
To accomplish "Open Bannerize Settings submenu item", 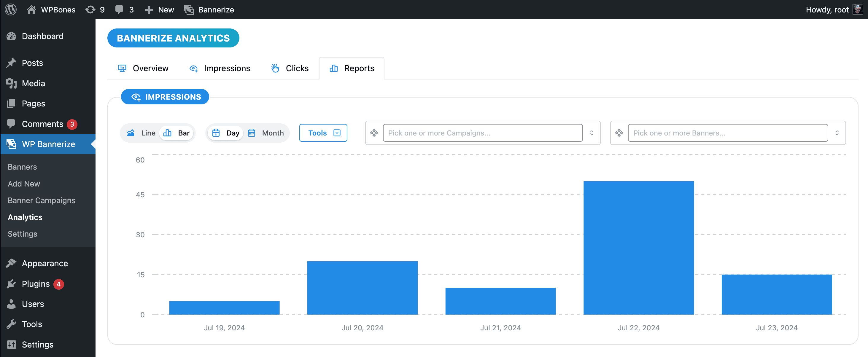I will click(x=23, y=234).
